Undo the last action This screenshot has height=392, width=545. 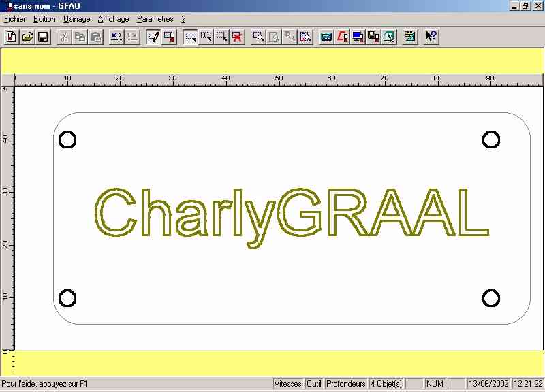click(116, 37)
